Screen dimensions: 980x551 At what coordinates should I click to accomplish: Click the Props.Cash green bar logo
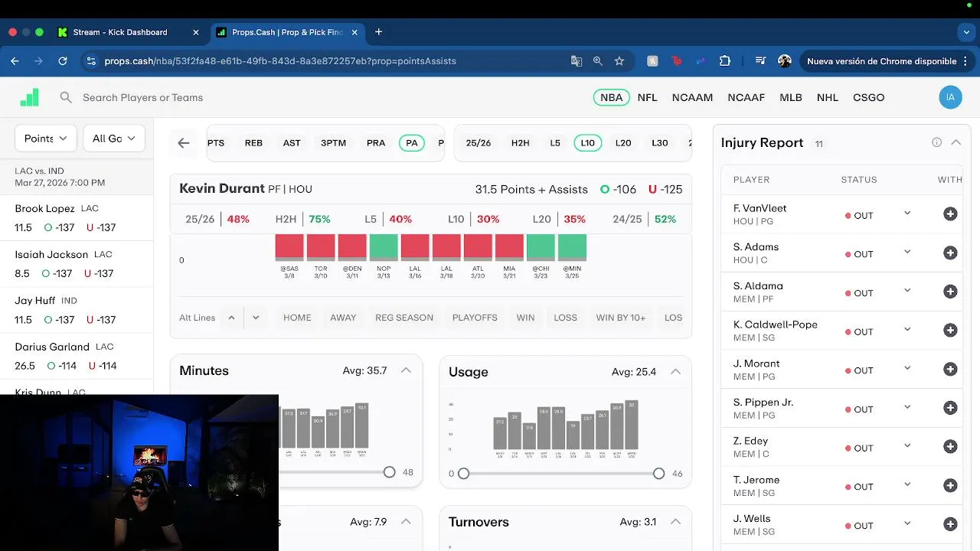pyautogui.click(x=29, y=97)
